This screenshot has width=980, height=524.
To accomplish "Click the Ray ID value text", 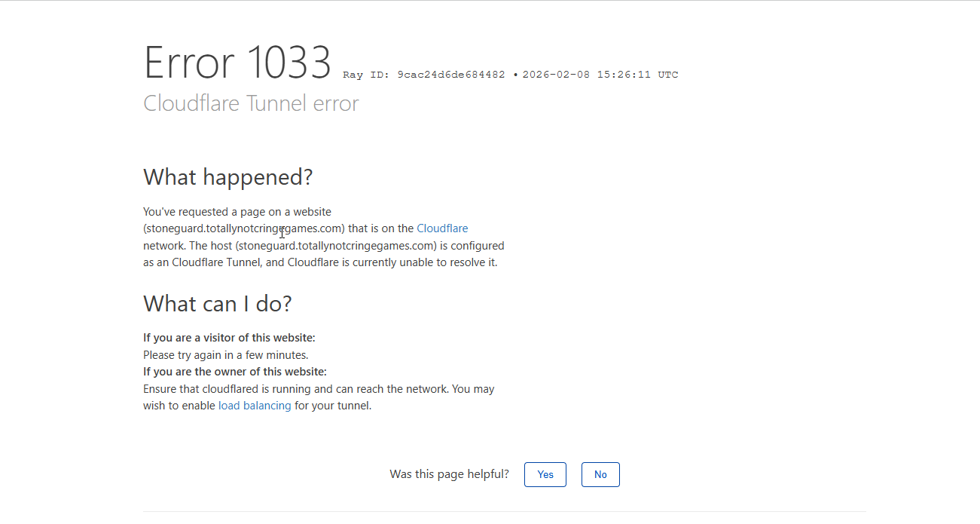I will pyautogui.click(x=450, y=75).
